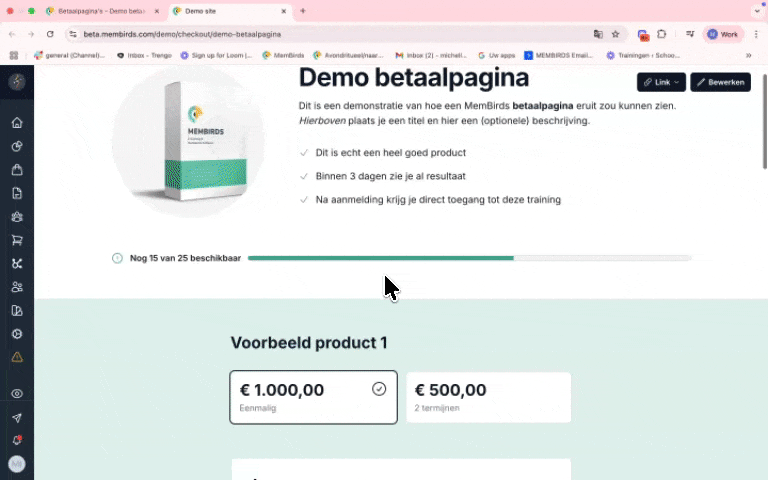Click 'Nog 15 van 25 beschikbaar' text
This screenshot has width=768, height=480.
(x=185, y=258)
